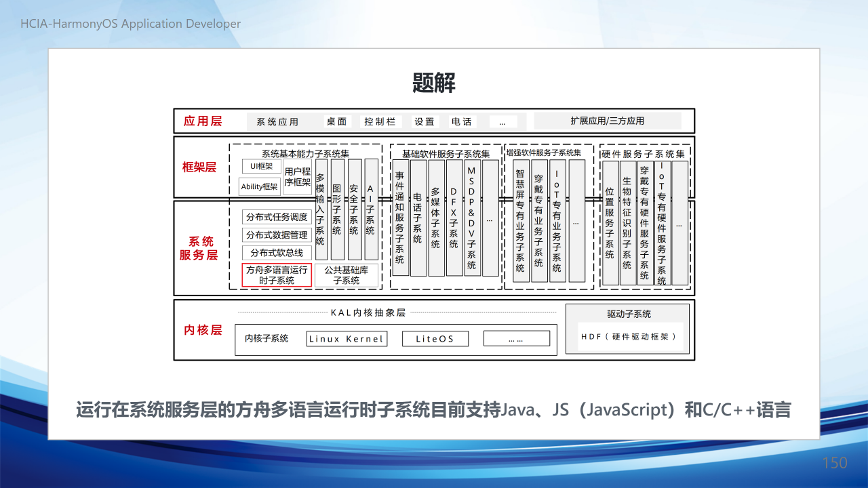Click the 基础软件服务子系统集 heading

(x=446, y=154)
